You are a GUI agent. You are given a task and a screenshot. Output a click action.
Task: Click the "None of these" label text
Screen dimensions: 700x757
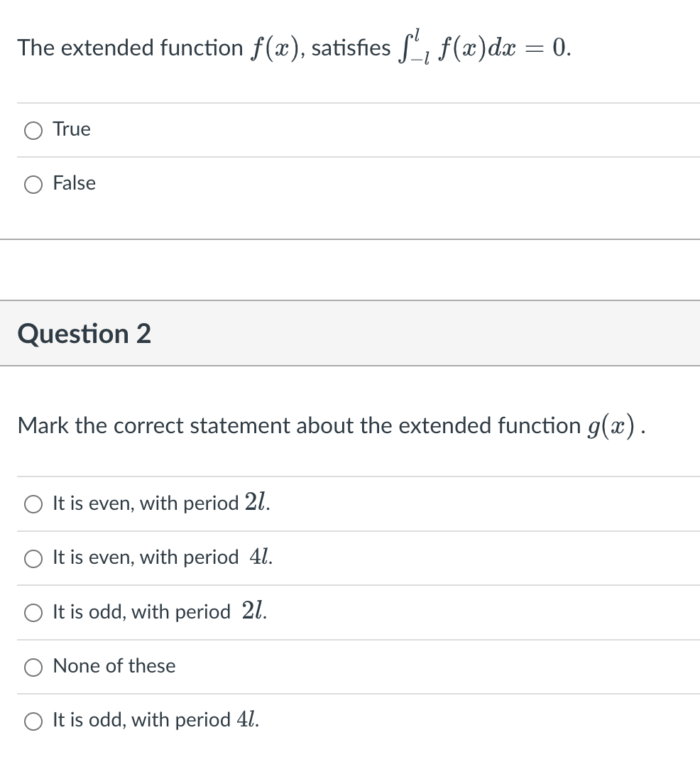(x=114, y=666)
